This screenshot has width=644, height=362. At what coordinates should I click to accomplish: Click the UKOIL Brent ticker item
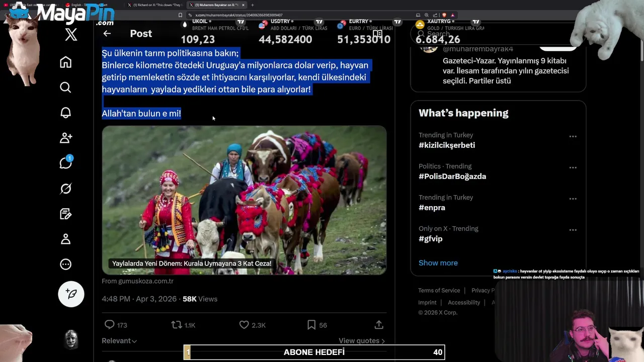(215, 32)
